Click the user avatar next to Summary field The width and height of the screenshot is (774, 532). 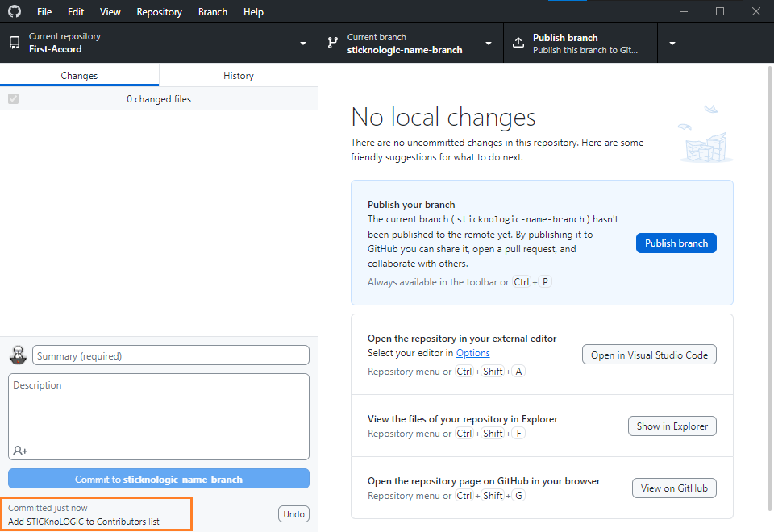pos(19,355)
